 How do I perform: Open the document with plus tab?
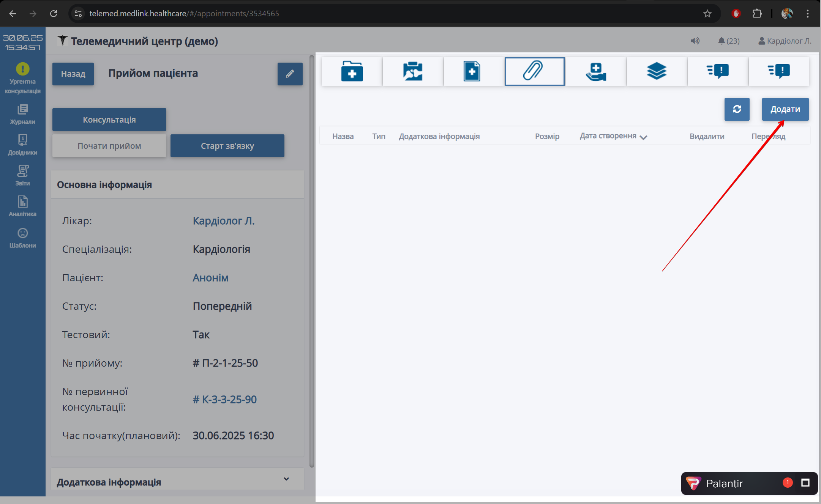pyautogui.click(x=472, y=71)
